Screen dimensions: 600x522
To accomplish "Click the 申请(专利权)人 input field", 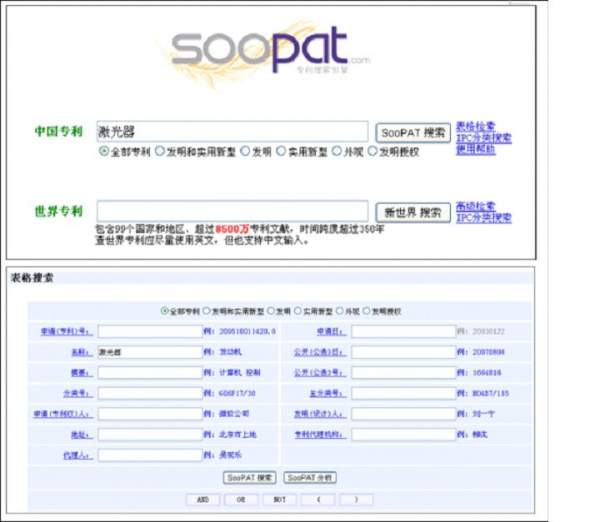I will click(150, 414).
